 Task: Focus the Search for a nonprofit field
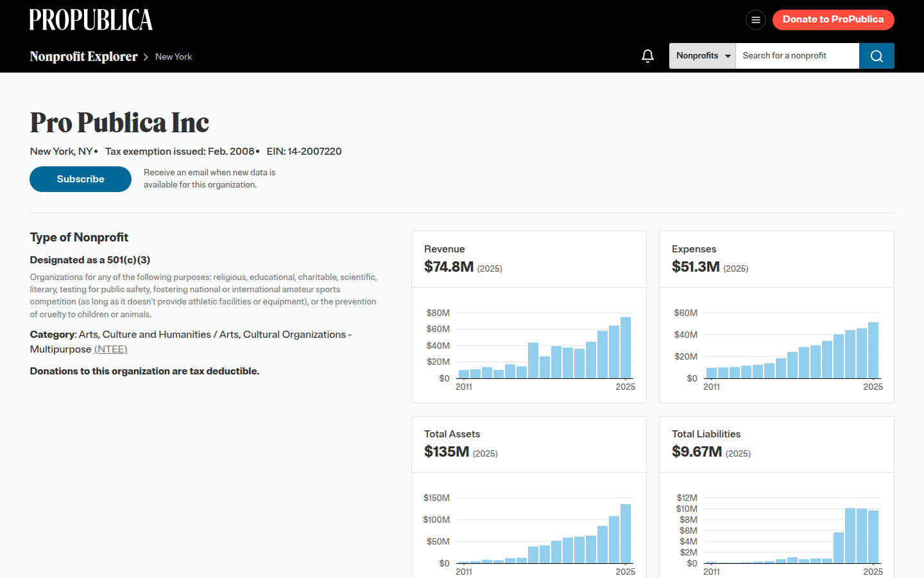click(798, 56)
